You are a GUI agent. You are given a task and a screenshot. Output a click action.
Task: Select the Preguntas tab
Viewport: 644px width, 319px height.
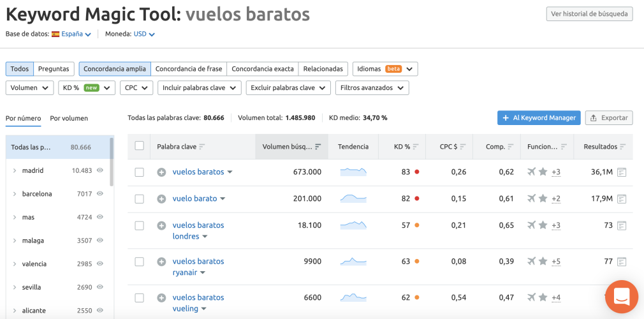54,69
